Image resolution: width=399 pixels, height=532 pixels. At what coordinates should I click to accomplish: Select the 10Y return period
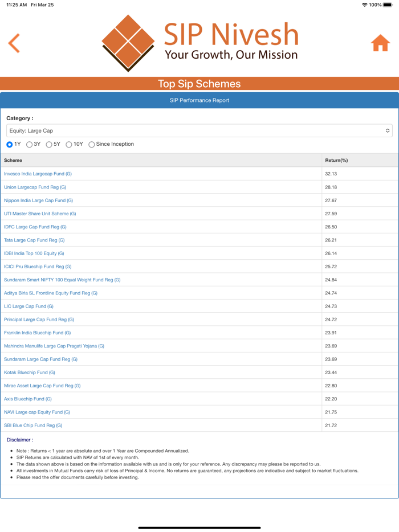pyautogui.click(x=68, y=145)
